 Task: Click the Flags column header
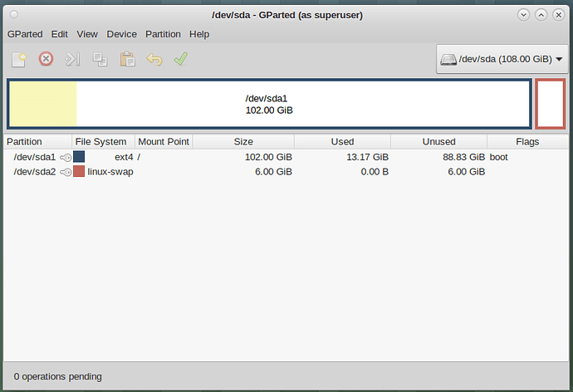527,142
